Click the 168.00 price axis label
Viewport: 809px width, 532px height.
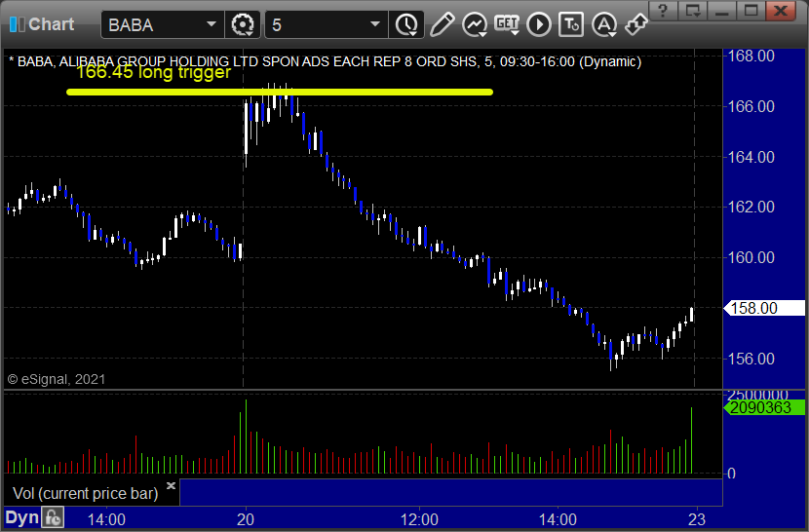(751, 56)
